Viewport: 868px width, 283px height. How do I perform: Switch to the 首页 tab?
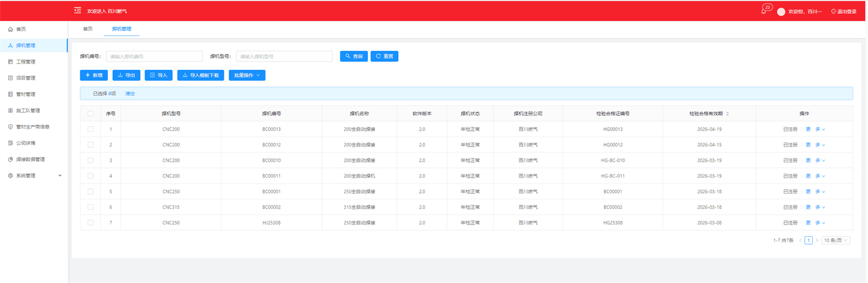click(87, 29)
